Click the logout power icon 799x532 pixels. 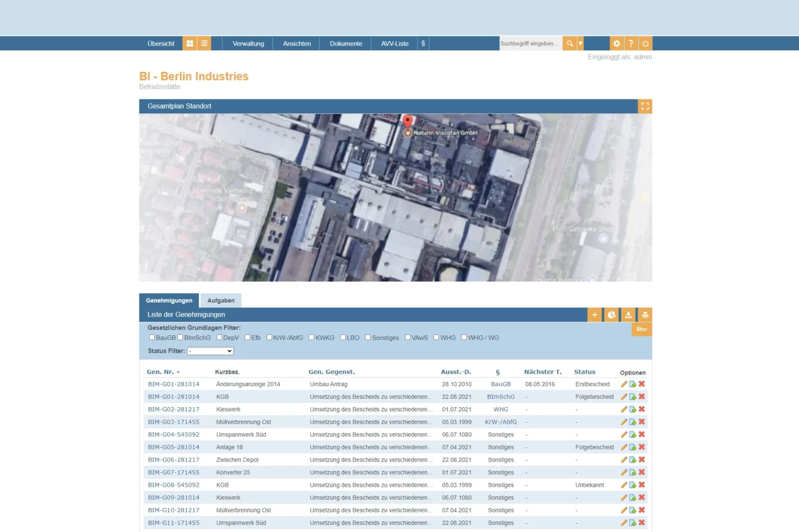(x=645, y=44)
